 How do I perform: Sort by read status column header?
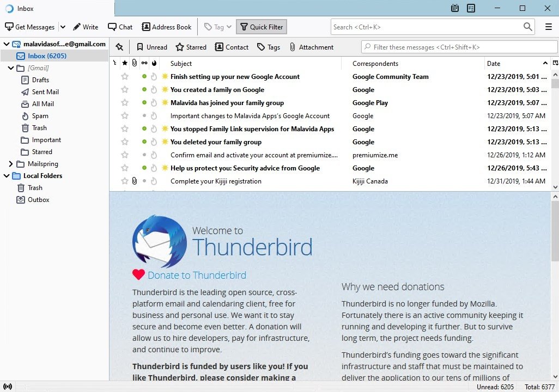click(x=144, y=63)
